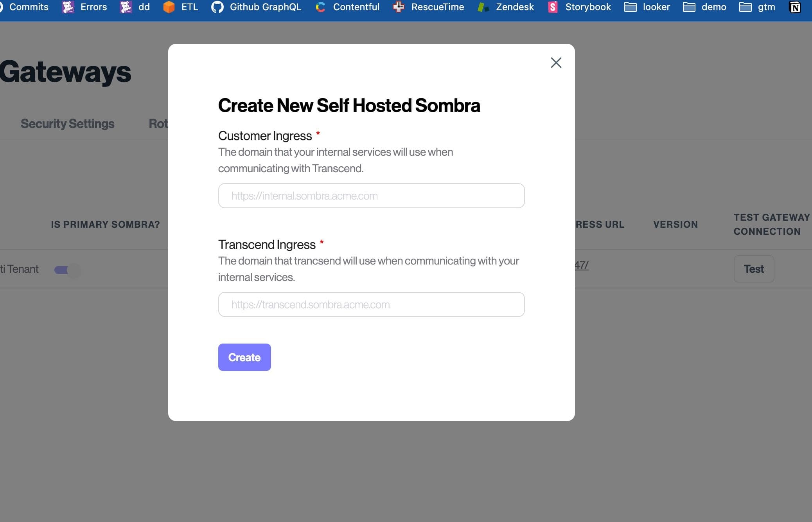Open the Commits bookmark

click(28, 7)
